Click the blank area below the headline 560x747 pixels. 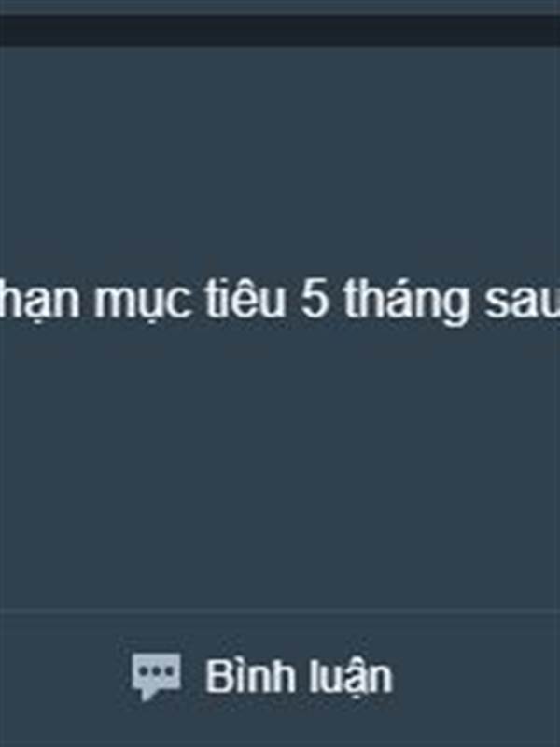click(280, 467)
